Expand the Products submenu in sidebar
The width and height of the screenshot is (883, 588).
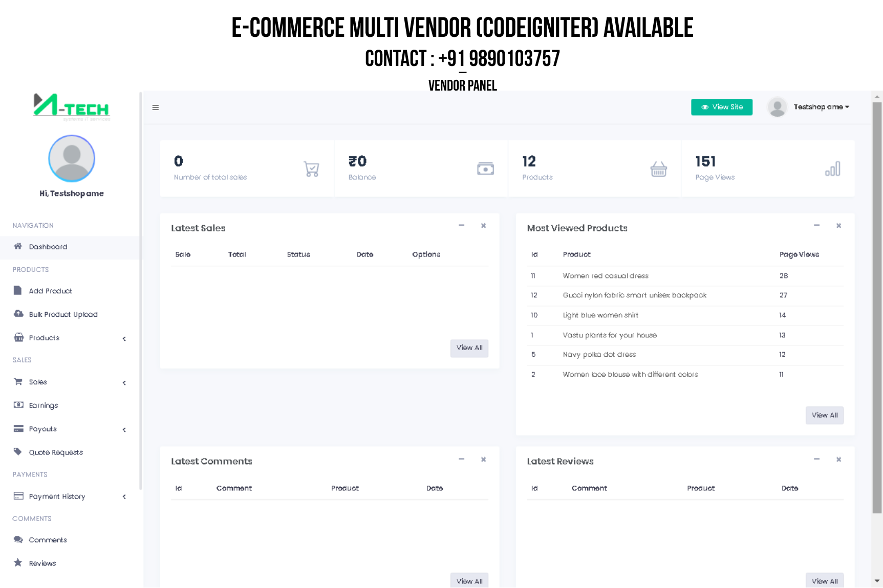[x=124, y=338]
